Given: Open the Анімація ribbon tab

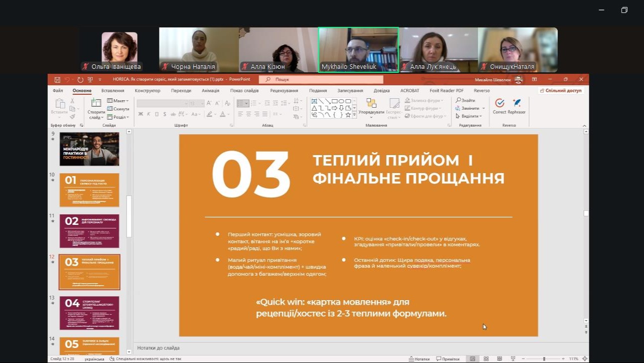Looking at the screenshot, I should (210, 91).
